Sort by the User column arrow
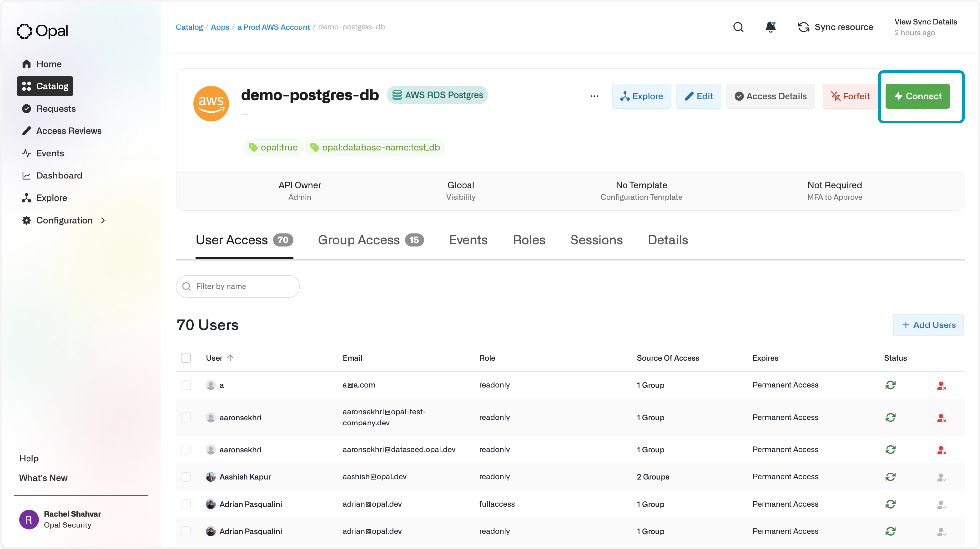The image size is (980, 549). coord(230,358)
